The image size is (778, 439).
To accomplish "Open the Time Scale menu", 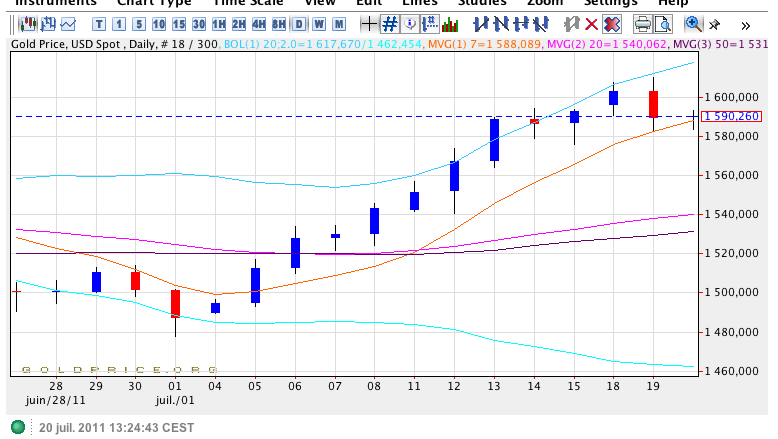I will click(x=246, y=3).
